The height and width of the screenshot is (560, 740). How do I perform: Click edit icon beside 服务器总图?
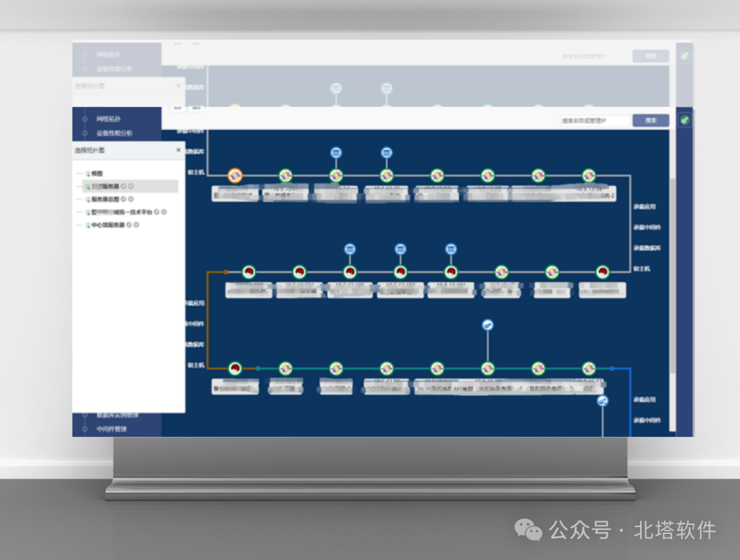tap(123, 199)
